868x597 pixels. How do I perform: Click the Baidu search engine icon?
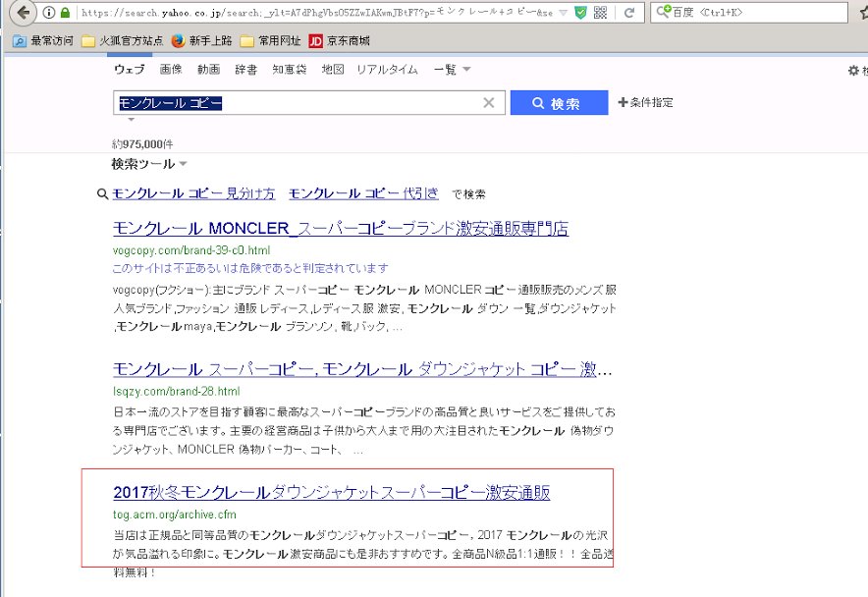[663, 12]
